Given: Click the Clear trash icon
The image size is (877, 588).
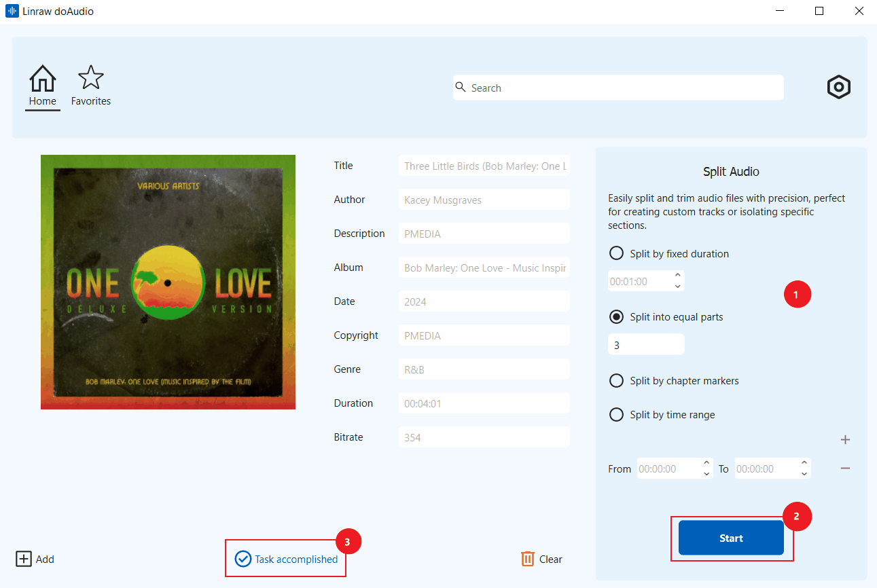Looking at the screenshot, I should click(528, 559).
